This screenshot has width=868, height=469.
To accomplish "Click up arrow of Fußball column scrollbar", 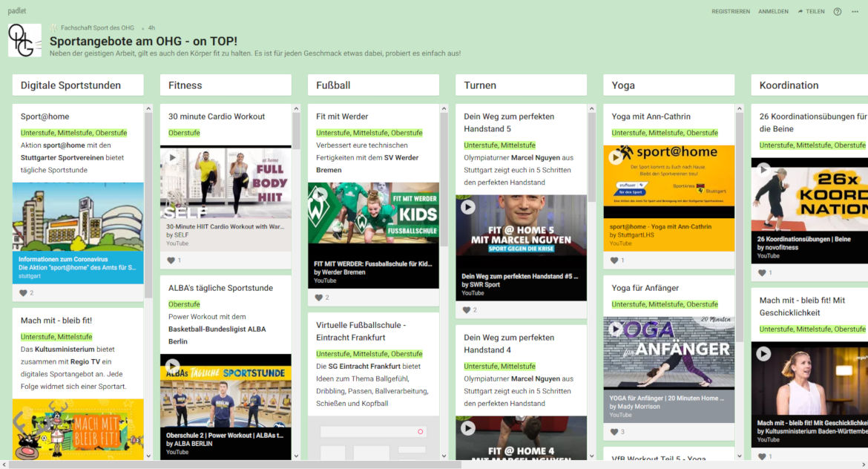I will (444, 108).
